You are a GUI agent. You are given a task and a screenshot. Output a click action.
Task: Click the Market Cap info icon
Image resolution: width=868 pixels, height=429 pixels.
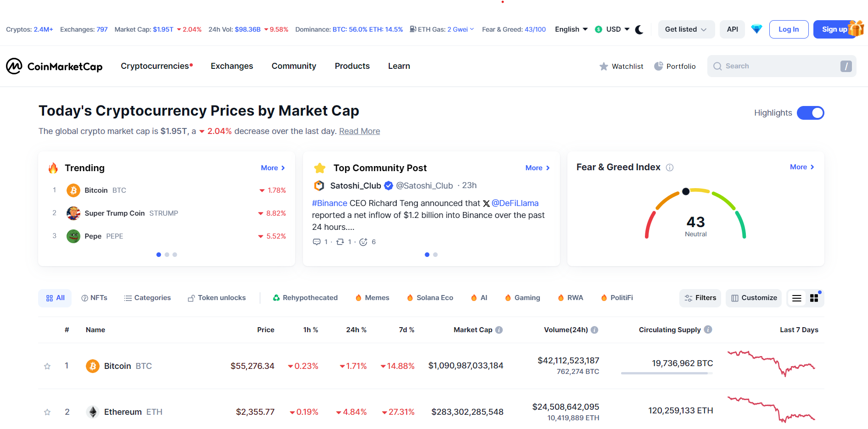click(499, 330)
